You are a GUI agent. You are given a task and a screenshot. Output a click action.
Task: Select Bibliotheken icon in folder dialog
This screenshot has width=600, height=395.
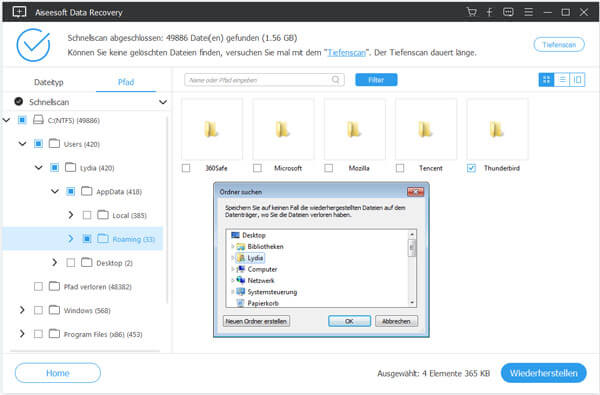point(241,246)
